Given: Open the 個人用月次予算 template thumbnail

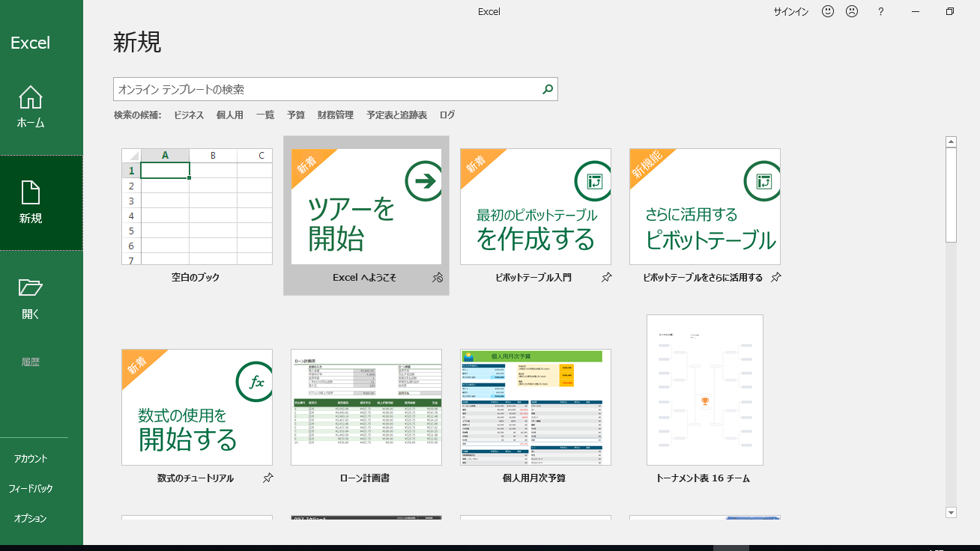Looking at the screenshot, I should [x=536, y=407].
